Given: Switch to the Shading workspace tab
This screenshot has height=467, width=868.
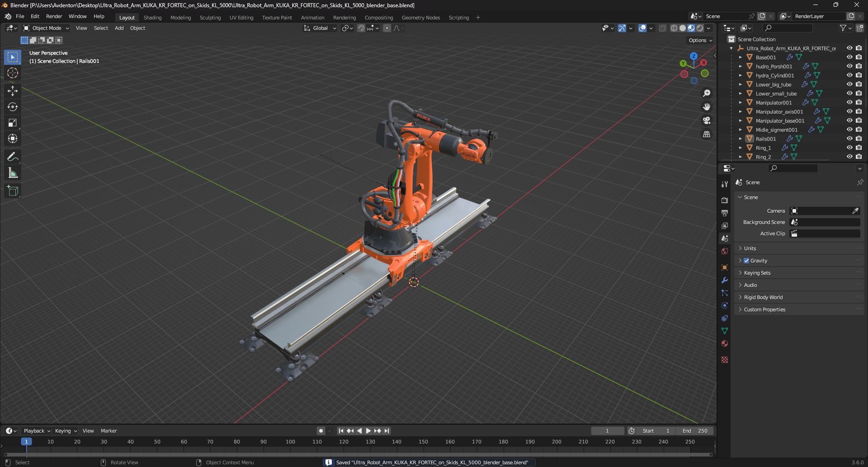Looking at the screenshot, I should 152,18.
